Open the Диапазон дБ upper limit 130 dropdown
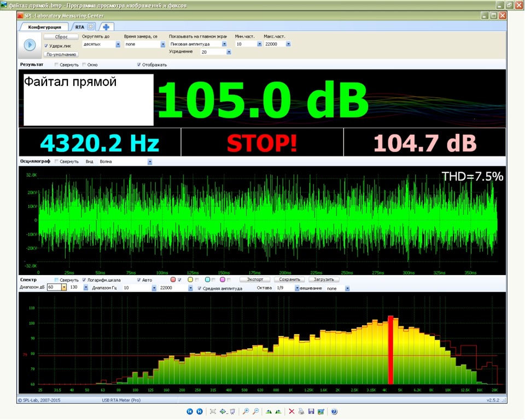 tap(86, 287)
